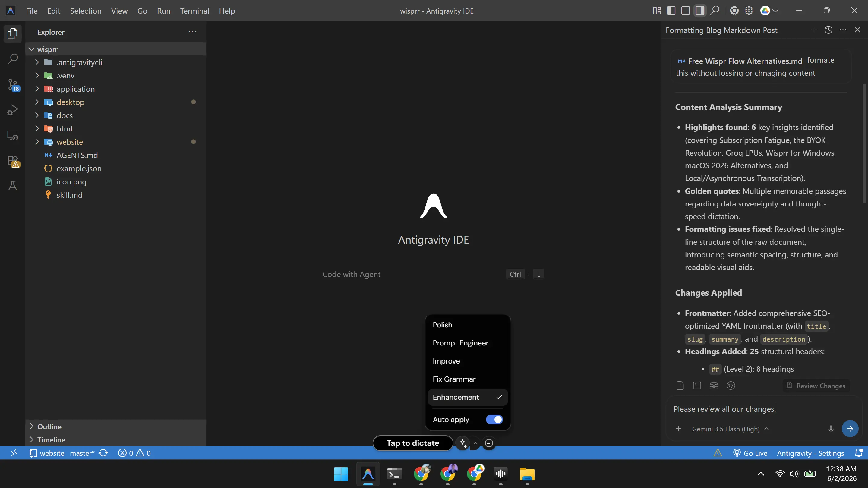Click the browser icon below chat response
868x488 pixels.
tap(731, 386)
